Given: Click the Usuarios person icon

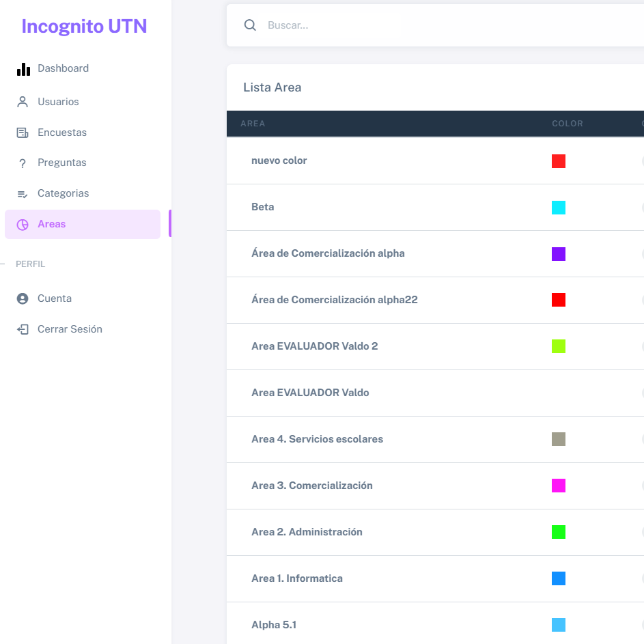Looking at the screenshot, I should (x=23, y=102).
